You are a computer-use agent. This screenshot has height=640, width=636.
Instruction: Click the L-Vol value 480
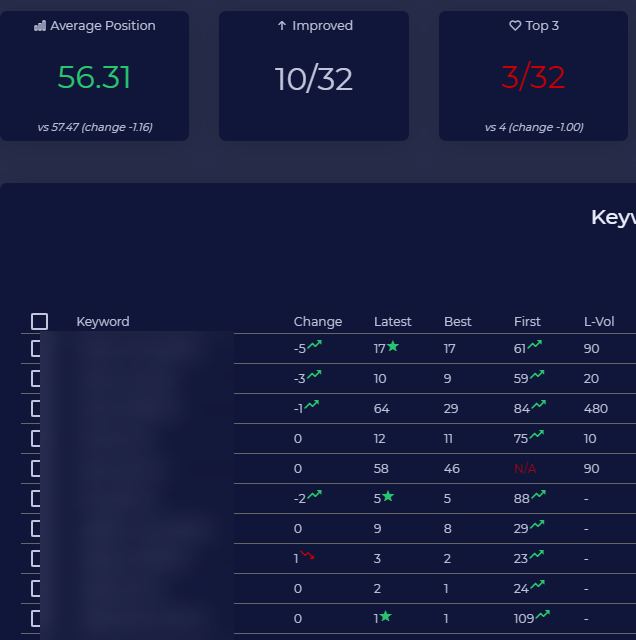tap(596, 409)
